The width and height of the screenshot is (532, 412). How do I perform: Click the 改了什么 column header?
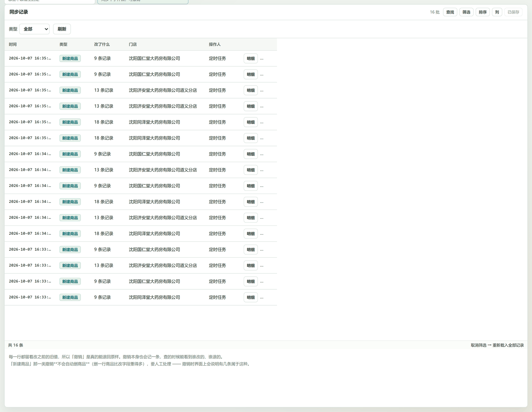[102, 44]
